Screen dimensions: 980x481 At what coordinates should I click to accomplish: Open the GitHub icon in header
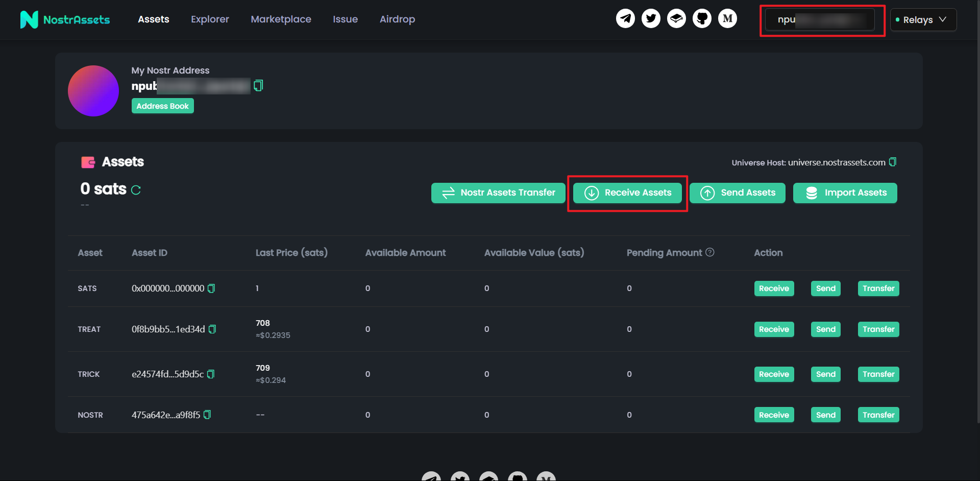[702, 19]
